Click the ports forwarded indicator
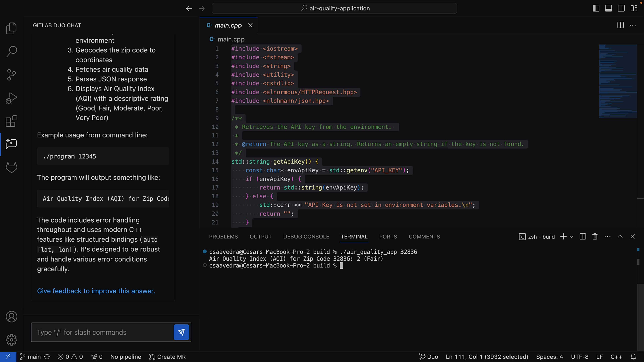Screen dimensions: 644x362 (x=97, y=357)
